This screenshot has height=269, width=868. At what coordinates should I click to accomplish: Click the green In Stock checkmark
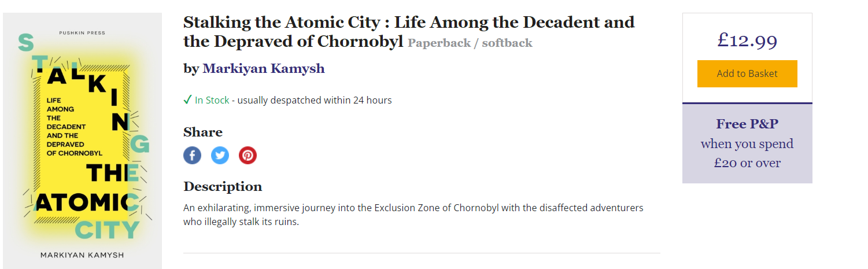pos(187,100)
